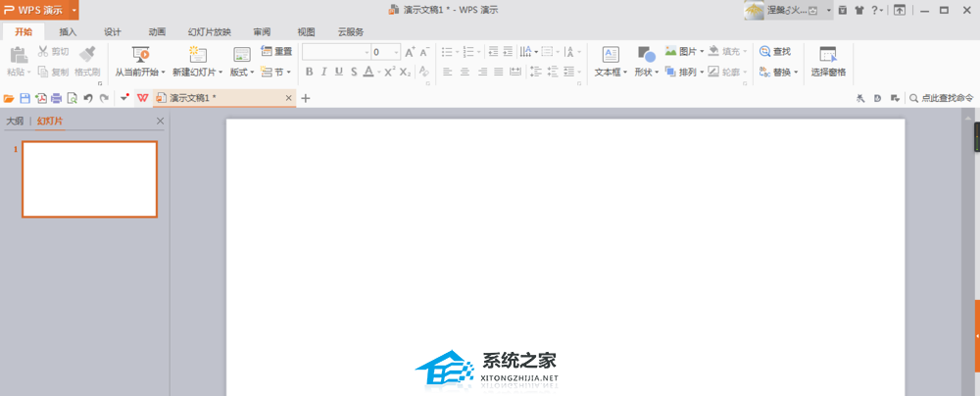Click the Print Preview icon
Image resolution: width=980 pixels, height=396 pixels.
click(x=73, y=98)
